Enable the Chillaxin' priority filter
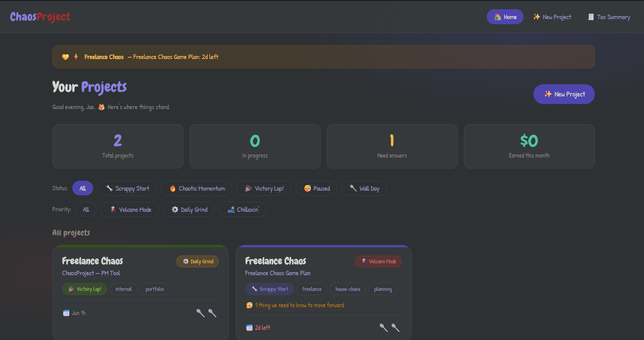Image resolution: width=644 pixels, height=340 pixels. pos(243,209)
